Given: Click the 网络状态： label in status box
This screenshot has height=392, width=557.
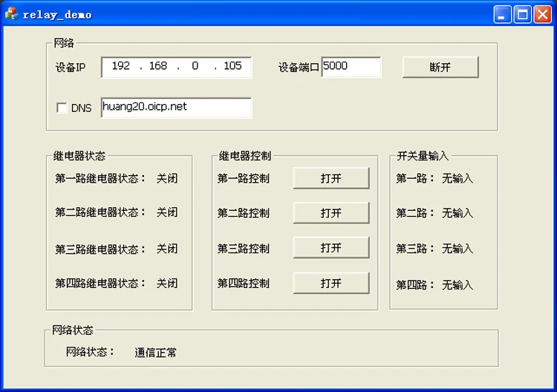Looking at the screenshot, I should [90, 351].
